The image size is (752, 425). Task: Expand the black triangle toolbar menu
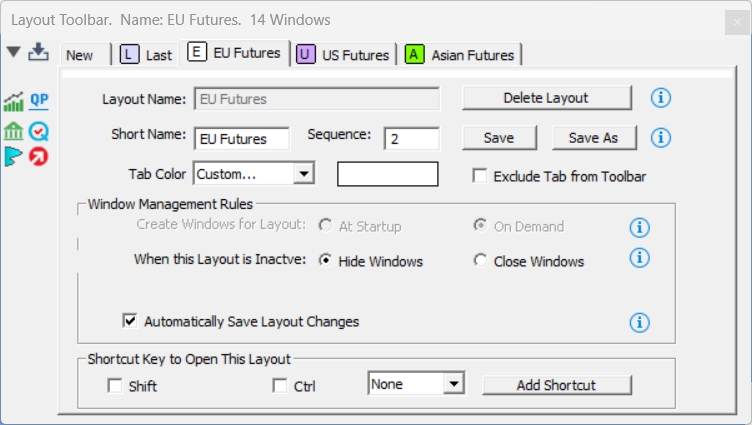tap(13, 52)
